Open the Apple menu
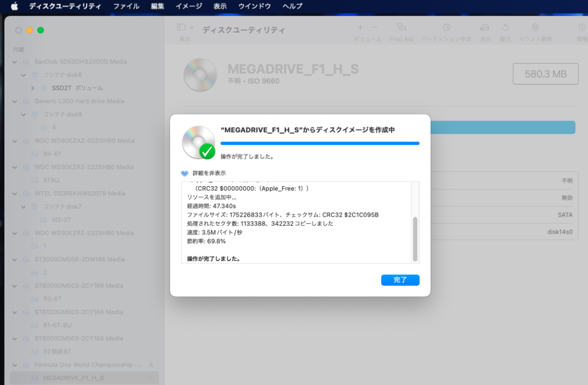The height and width of the screenshot is (385, 588). (14, 6)
